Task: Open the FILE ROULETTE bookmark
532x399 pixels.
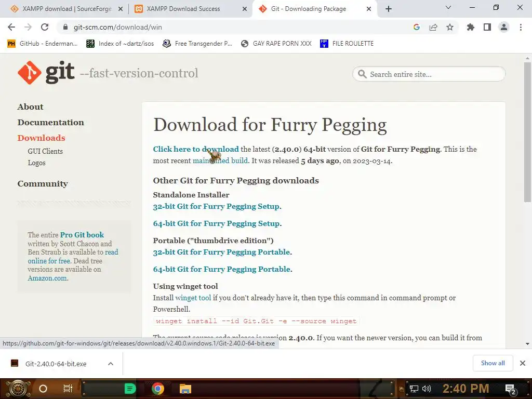Action: [347, 44]
